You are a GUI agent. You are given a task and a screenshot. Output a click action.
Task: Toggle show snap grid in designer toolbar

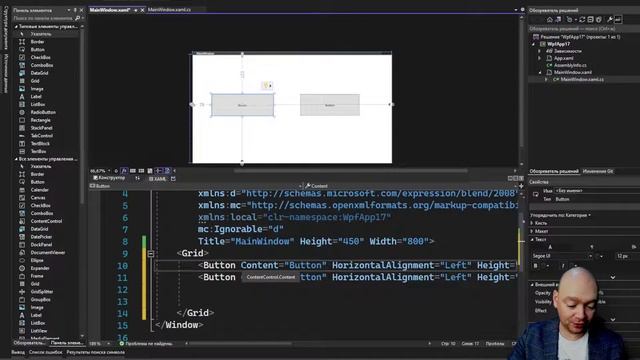pyautogui.click(x=133, y=171)
